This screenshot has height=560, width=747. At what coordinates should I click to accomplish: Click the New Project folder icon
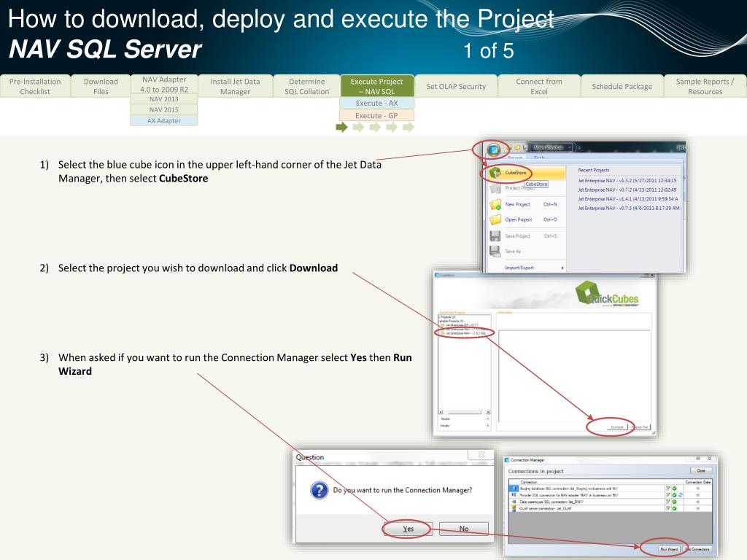click(x=495, y=205)
